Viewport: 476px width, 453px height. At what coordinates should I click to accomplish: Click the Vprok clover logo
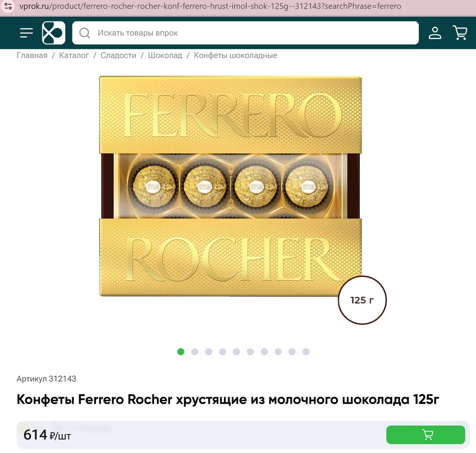[x=53, y=33]
